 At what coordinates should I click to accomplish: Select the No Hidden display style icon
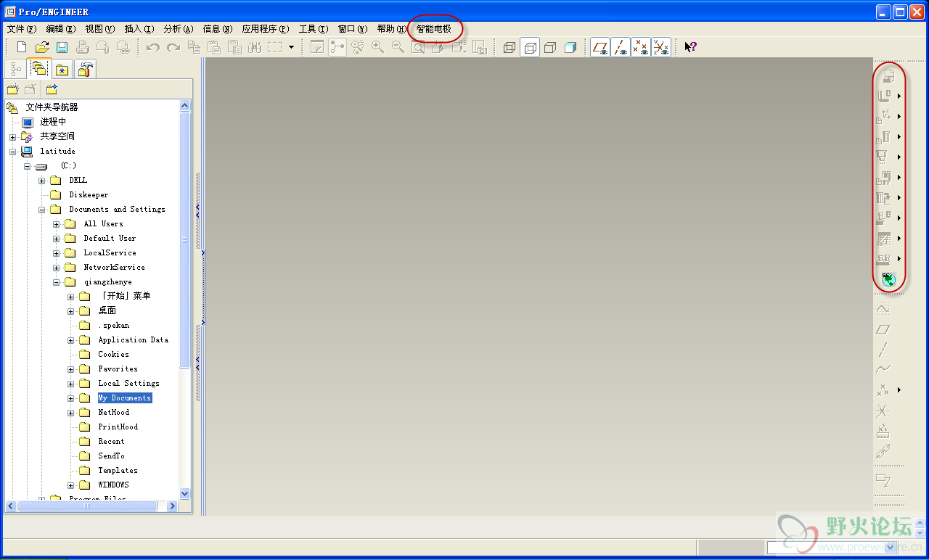pos(550,47)
